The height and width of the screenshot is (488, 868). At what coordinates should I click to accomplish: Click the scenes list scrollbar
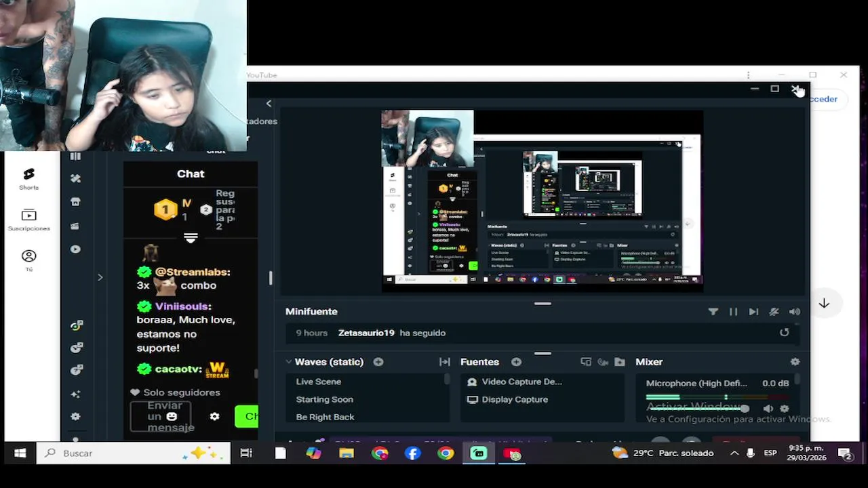coord(447,380)
